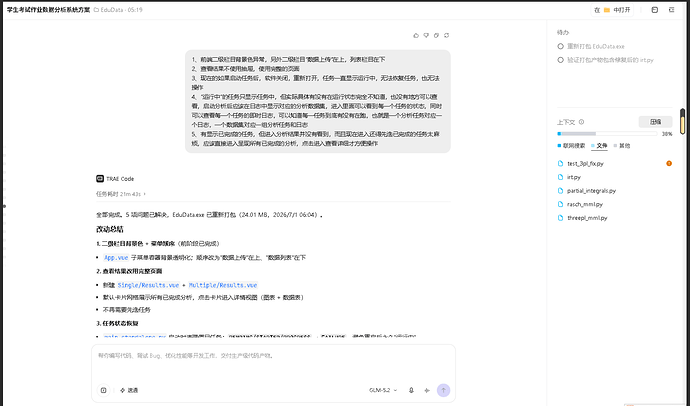
Task: Click heading 3. 任务状态恢复
Action: (x=117, y=323)
